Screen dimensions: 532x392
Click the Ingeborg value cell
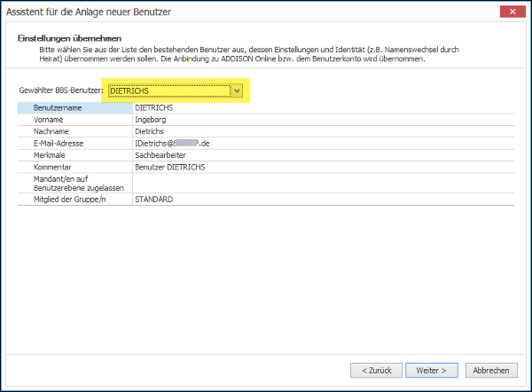(x=324, y=120)
